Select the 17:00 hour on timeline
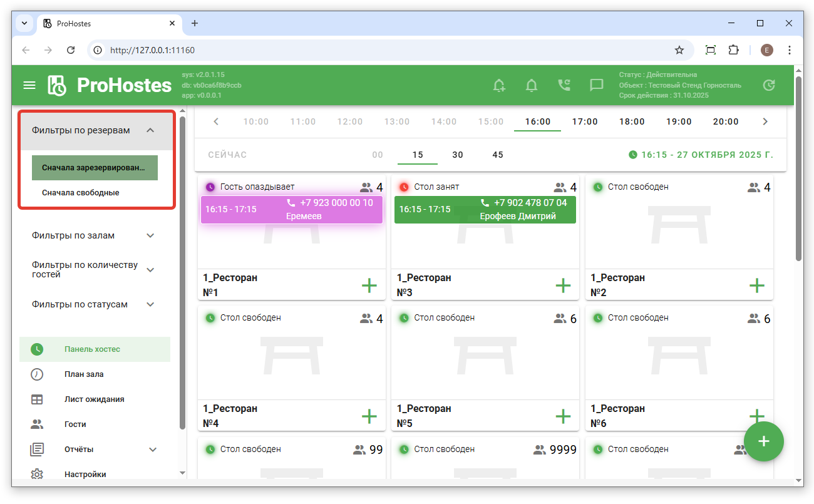Screen dimensions: 814x504 [585, 121]
